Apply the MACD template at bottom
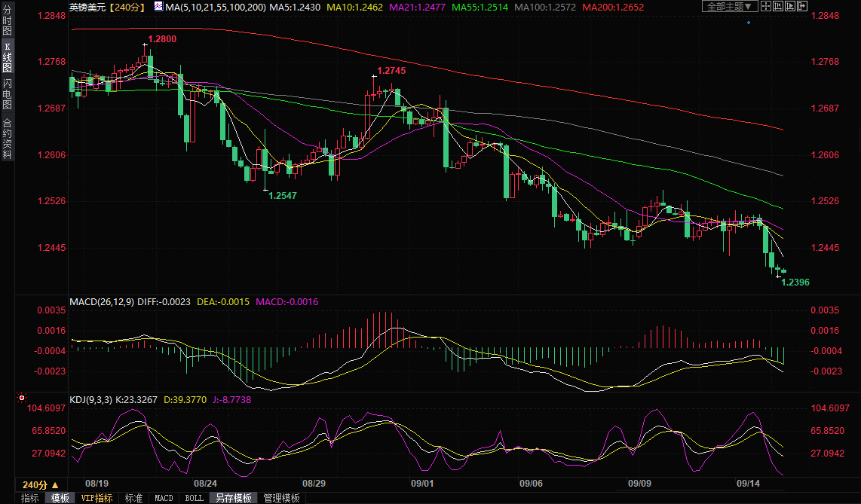861x504 pixels. click(x=164, y=498)
